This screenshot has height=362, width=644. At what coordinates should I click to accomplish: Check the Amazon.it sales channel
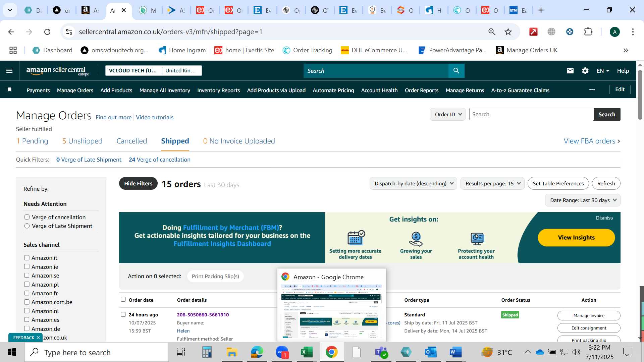click(x=27, y=258)
